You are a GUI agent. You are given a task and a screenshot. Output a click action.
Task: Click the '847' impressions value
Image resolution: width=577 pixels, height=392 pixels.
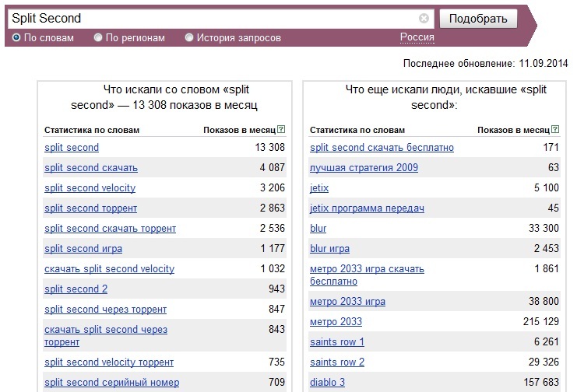pyautogui.click(x=276, y=310)
